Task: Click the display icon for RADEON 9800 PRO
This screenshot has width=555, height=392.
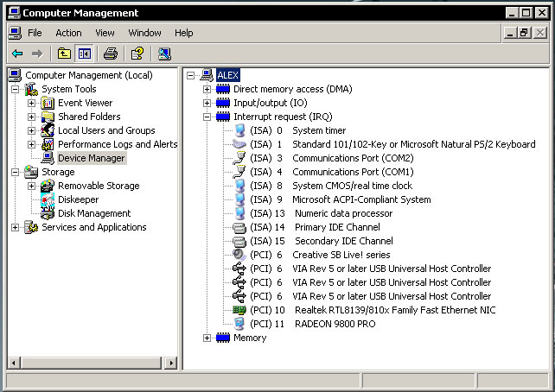Action: (239, 324)
